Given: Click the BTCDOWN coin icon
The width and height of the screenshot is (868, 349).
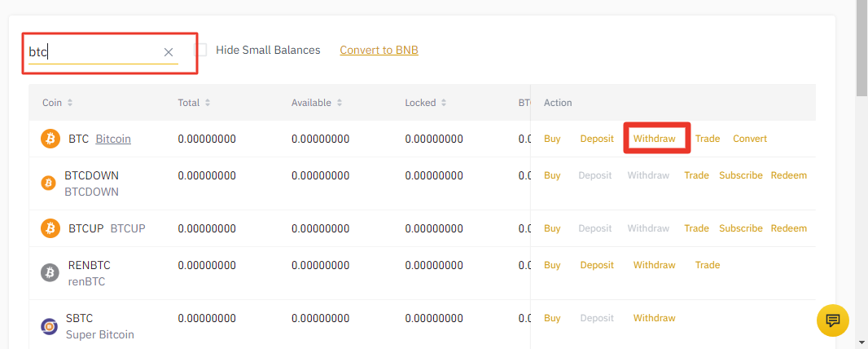Looking at the screenshot, I should (49, 183).
